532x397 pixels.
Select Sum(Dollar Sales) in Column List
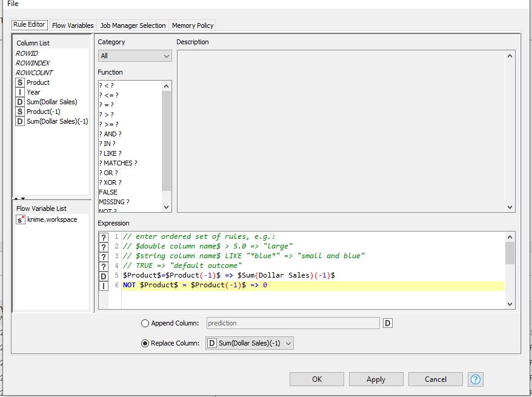[52, 102]
